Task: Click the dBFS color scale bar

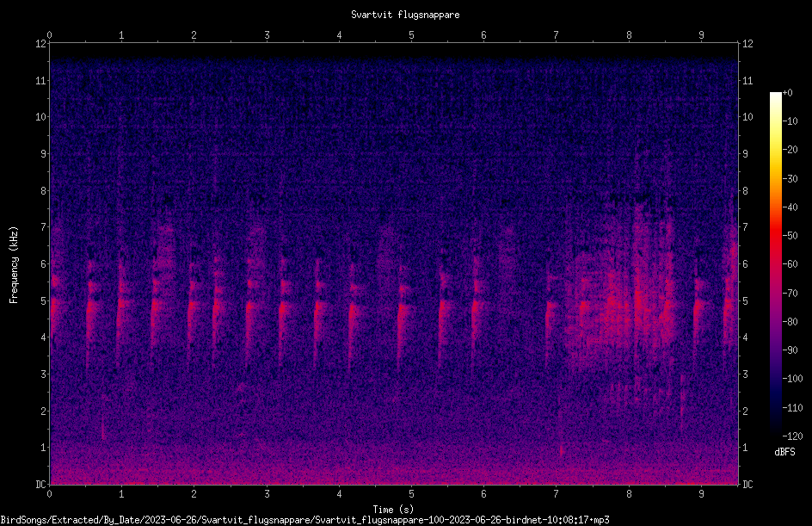Action: point(775,263)
